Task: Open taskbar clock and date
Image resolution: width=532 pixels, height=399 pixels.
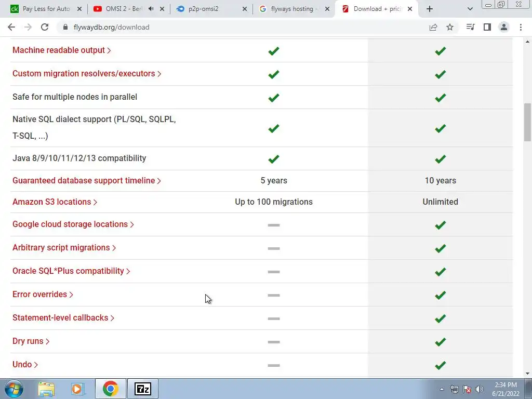Action: [506, 389]
